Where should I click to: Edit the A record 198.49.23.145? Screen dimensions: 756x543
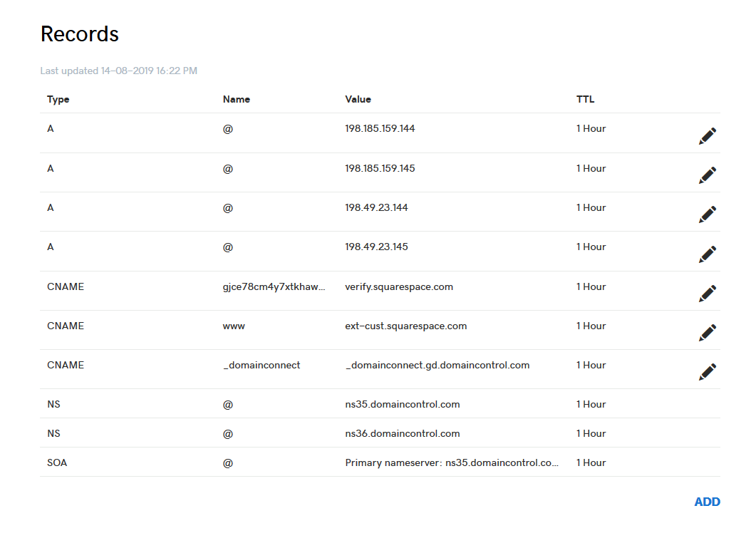[708, 254]
